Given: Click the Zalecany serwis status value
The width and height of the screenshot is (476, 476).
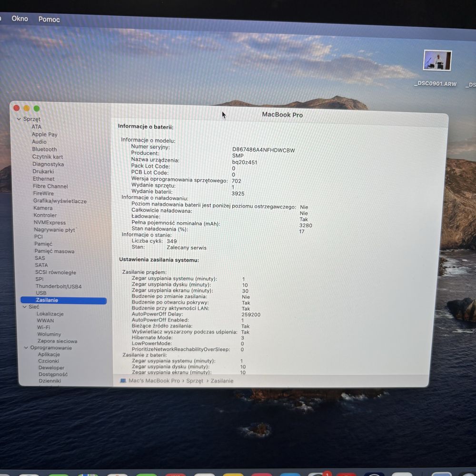Looking at the screenshot, I should [187, 248].
